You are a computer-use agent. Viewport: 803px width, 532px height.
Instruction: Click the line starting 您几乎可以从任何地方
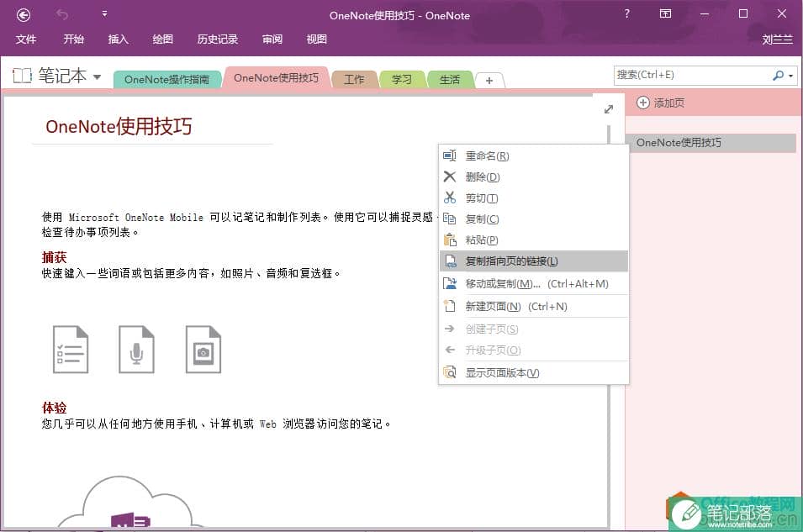(x=217, y=424)
